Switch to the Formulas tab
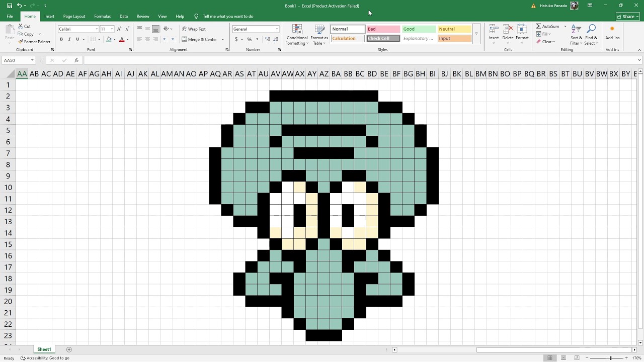The height and width of the screenshot is (362, 644). pyautogui.click(x=102, y=16)
